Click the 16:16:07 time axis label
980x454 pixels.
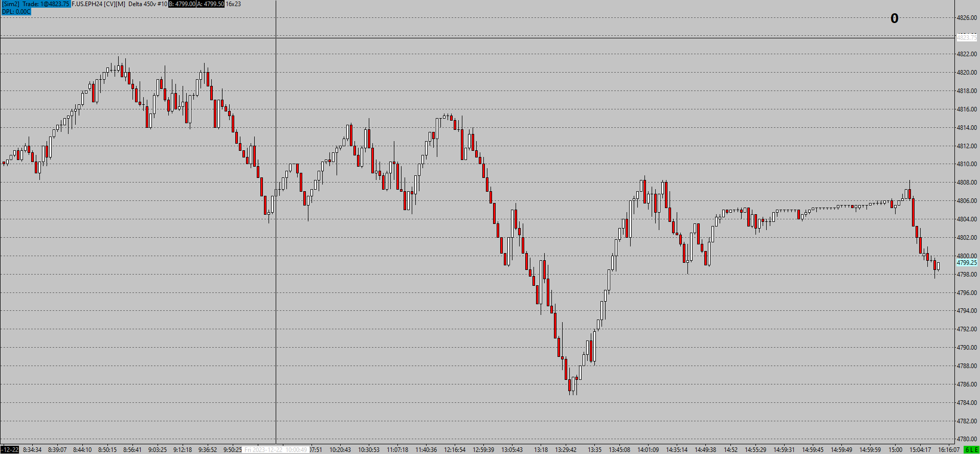(x=949, y=450)
